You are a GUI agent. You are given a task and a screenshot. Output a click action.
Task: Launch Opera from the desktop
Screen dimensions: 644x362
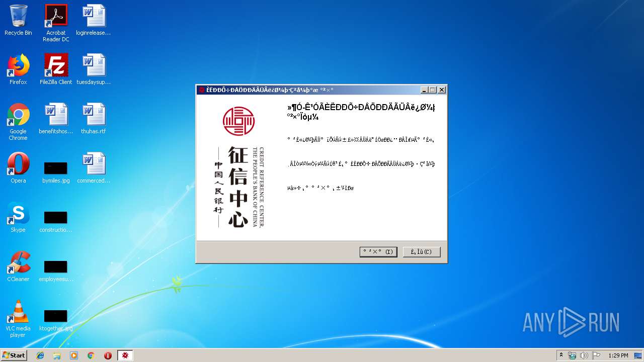click(18, 168)
